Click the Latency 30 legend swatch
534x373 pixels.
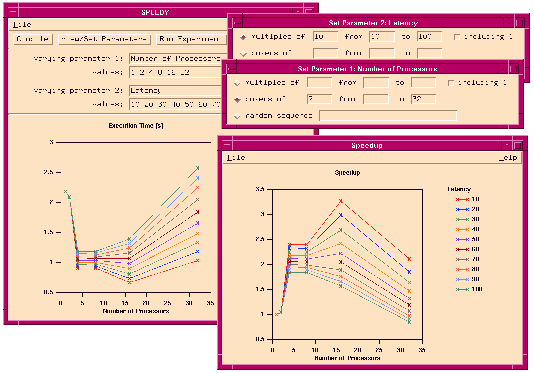[463, 219]
